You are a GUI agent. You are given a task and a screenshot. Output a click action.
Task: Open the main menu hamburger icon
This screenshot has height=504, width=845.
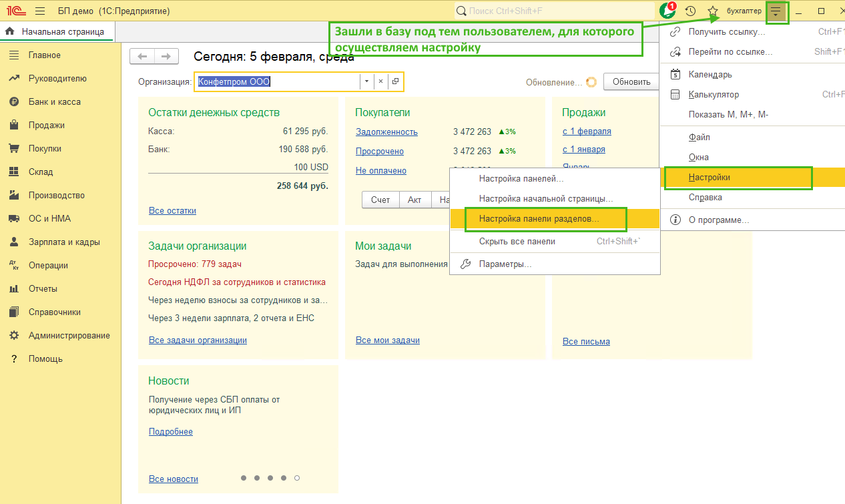[40, 11]
